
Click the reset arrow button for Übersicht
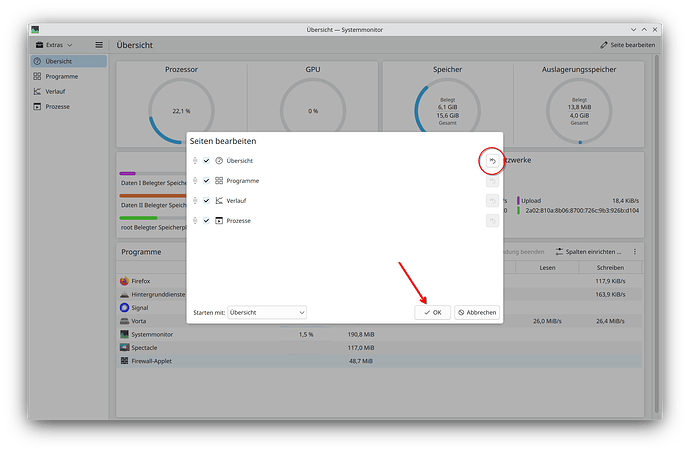click(x=492, y=161)
